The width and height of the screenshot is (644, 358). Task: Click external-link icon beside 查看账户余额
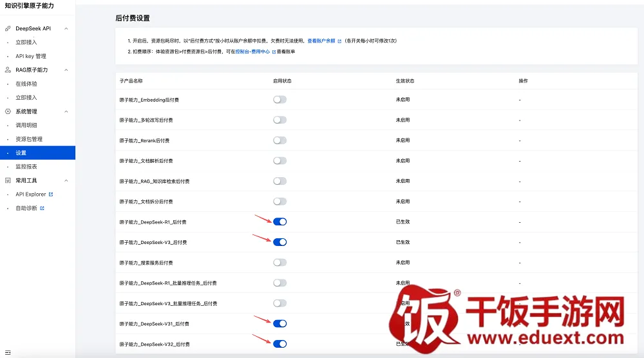click(339, 41)
